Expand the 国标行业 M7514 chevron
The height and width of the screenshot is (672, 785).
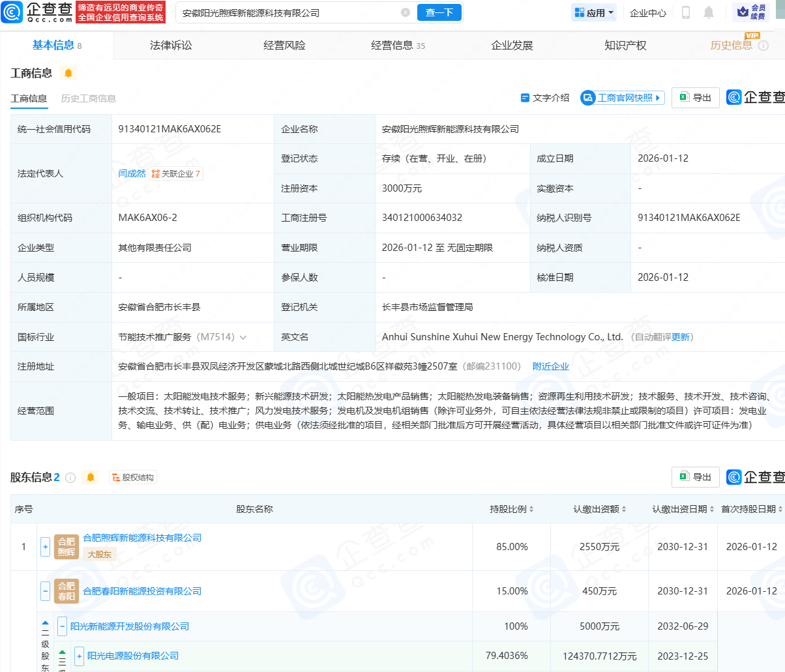point(243,338)
